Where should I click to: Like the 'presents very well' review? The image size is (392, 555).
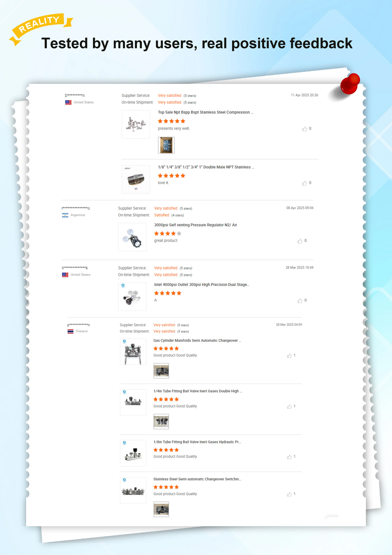[304, 129]
